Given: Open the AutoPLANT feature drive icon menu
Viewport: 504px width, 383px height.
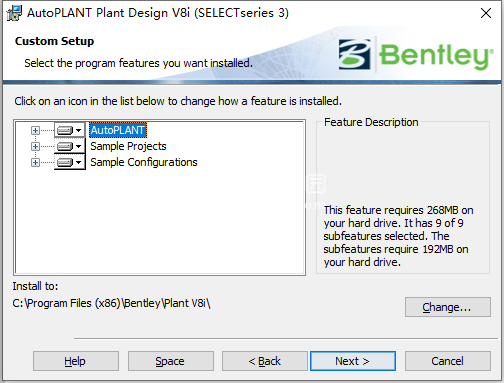Looking at the screenshot, I should point(70,130).
